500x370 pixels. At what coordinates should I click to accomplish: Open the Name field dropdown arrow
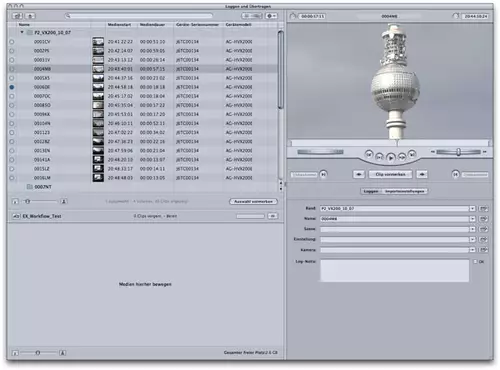point(472,219)
